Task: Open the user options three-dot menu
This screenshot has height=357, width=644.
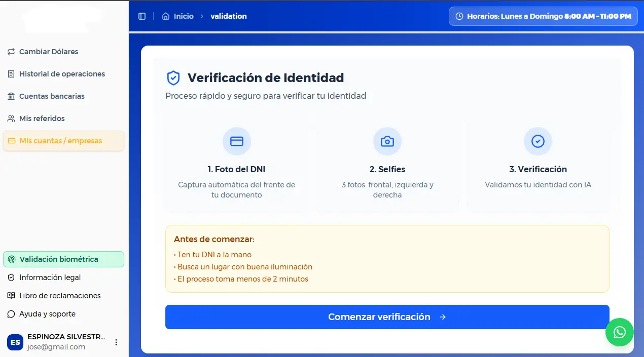Action: coord(116,342)
